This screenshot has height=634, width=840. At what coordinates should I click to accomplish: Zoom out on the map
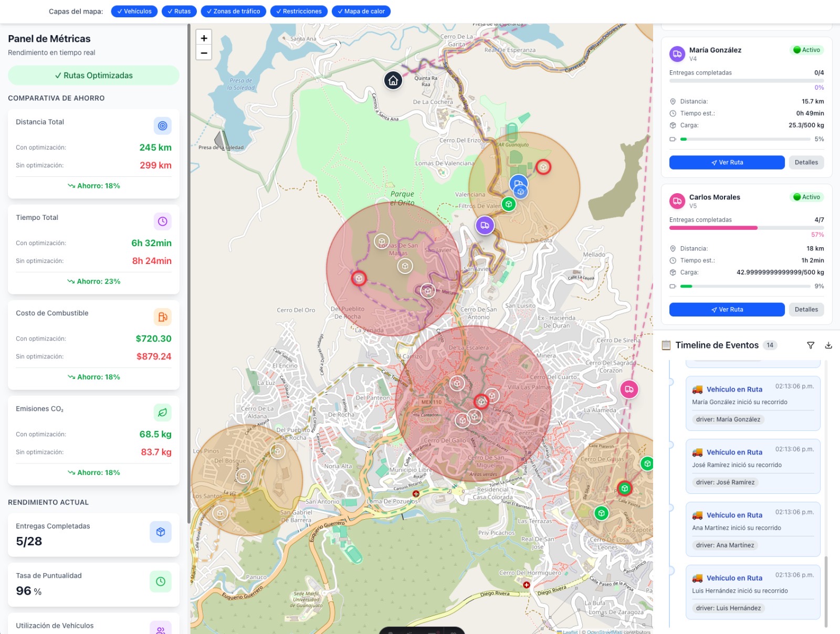point(204,53)
